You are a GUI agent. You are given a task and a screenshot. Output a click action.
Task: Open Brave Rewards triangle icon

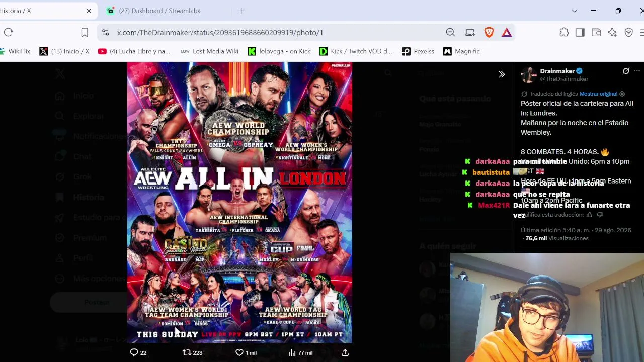pyautogui.click(x=507, y=32)
